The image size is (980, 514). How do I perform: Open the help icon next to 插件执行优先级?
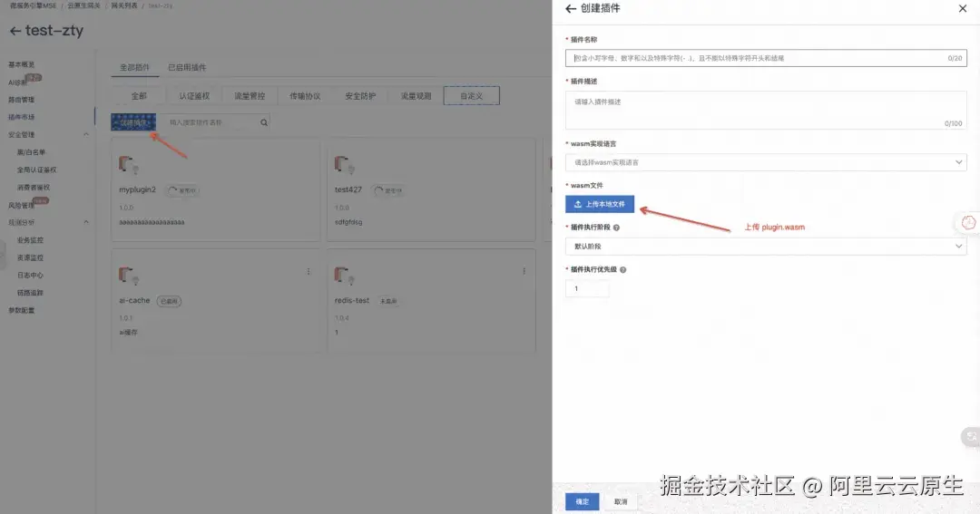(622, 270)
